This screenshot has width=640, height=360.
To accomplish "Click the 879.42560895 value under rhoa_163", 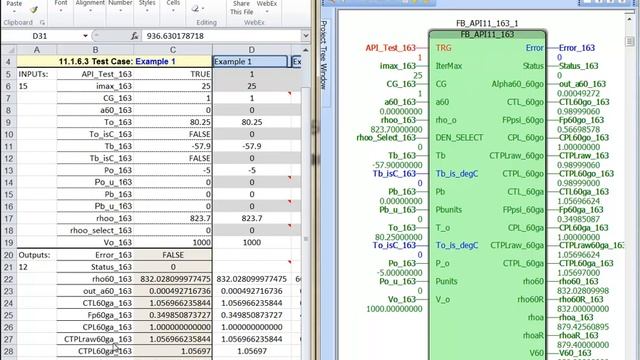I will (x=583, y=327).
